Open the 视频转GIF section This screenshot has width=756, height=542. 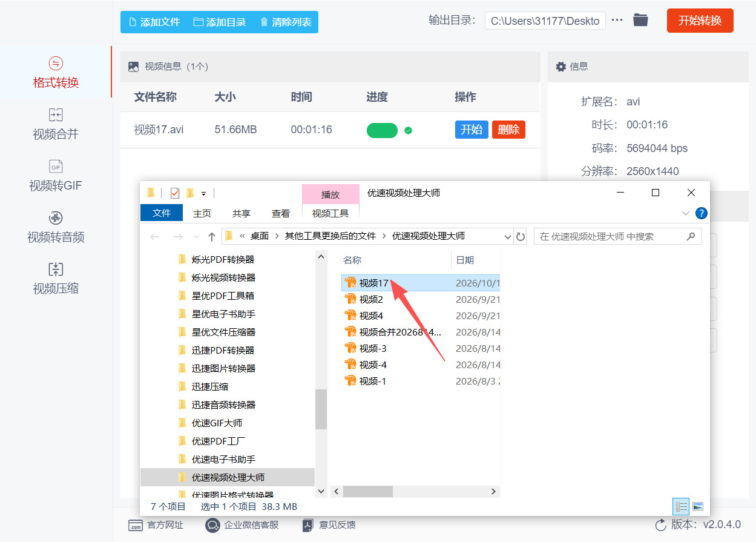click(x=56, y=176)
